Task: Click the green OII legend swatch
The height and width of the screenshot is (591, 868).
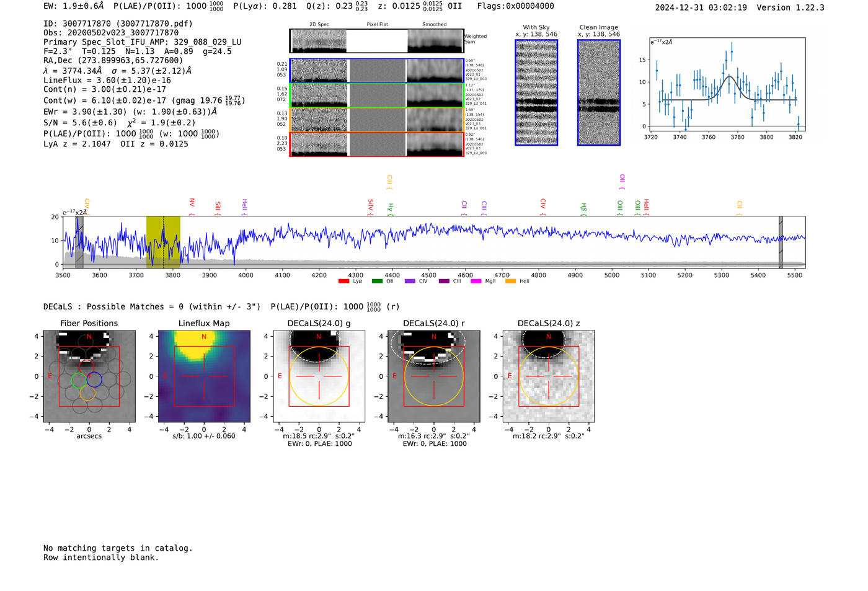Action: [377, 282]
